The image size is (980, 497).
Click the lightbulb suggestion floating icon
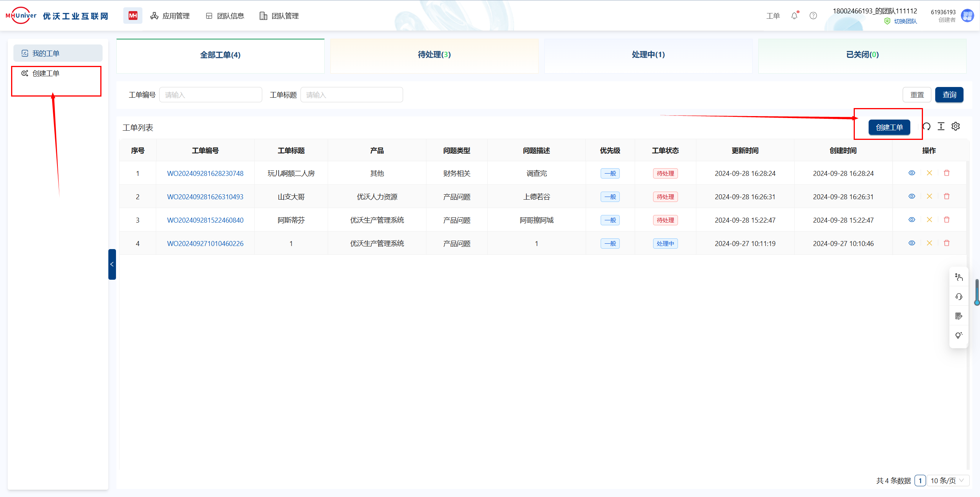(959, 336)
